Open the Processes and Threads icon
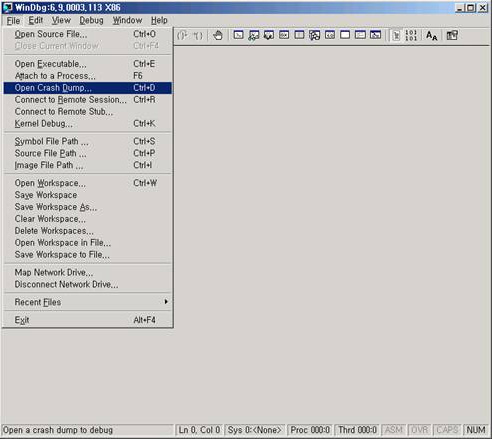 tap(360, 35)
